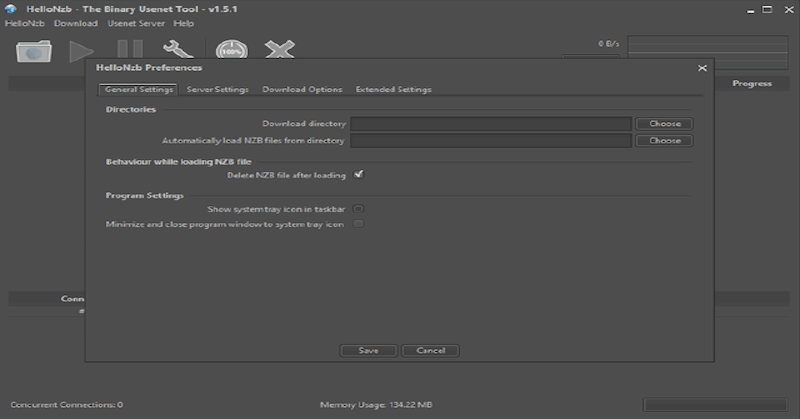
Task: Open the Usenet Server menu
Action: pyautogui.click(x=135, y=23)
